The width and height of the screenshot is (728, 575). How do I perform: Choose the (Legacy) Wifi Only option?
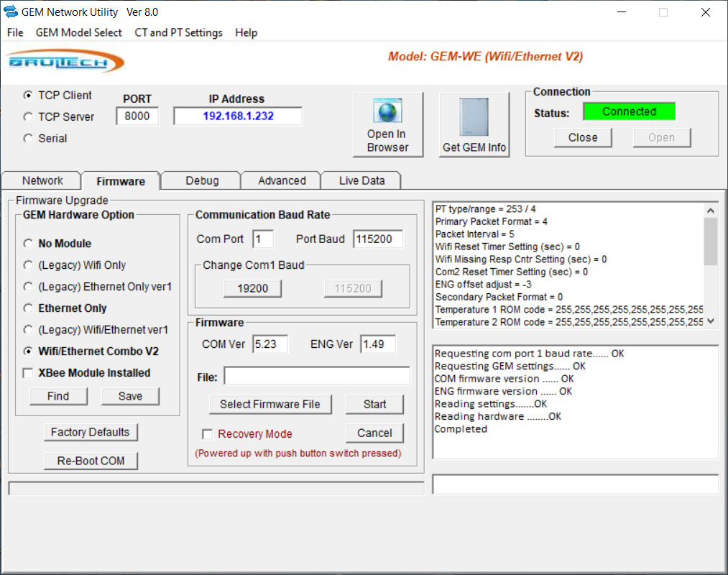tap(28, 264)
